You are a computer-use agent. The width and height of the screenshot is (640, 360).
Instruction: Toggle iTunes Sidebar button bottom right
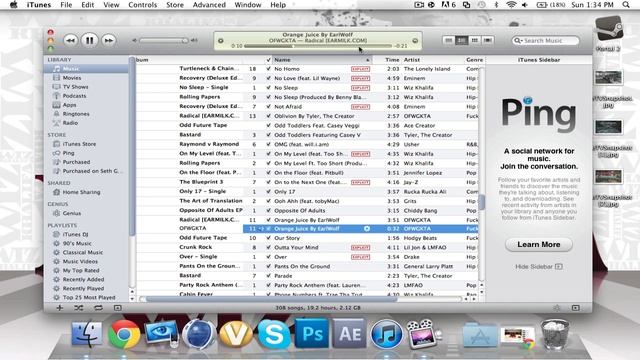(576, 308)
